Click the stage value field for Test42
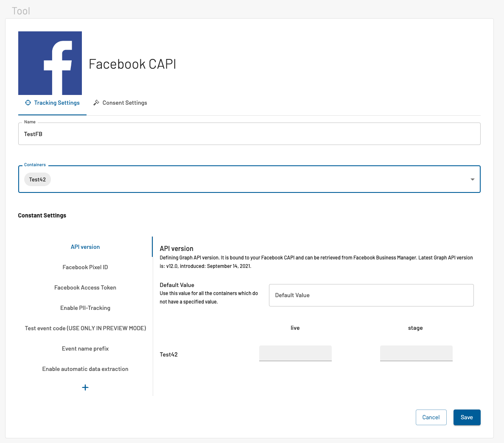504x443 pixels. [x=416, y=354]
